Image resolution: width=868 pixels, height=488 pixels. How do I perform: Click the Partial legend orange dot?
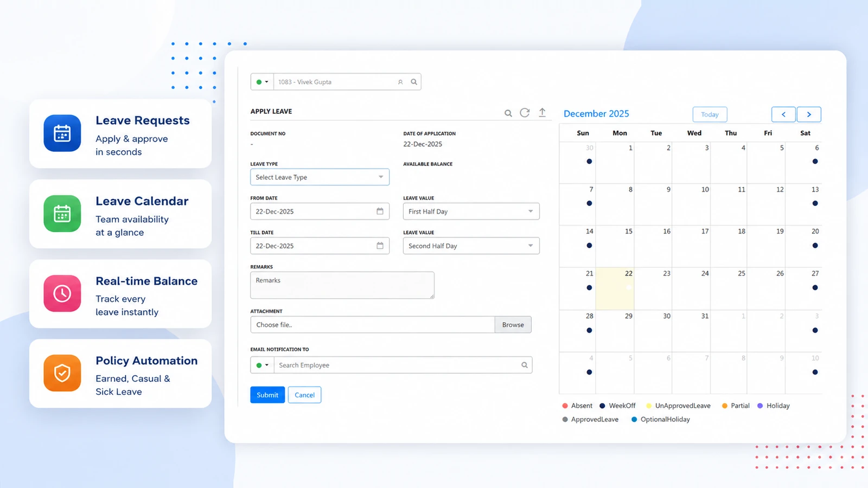725,406
